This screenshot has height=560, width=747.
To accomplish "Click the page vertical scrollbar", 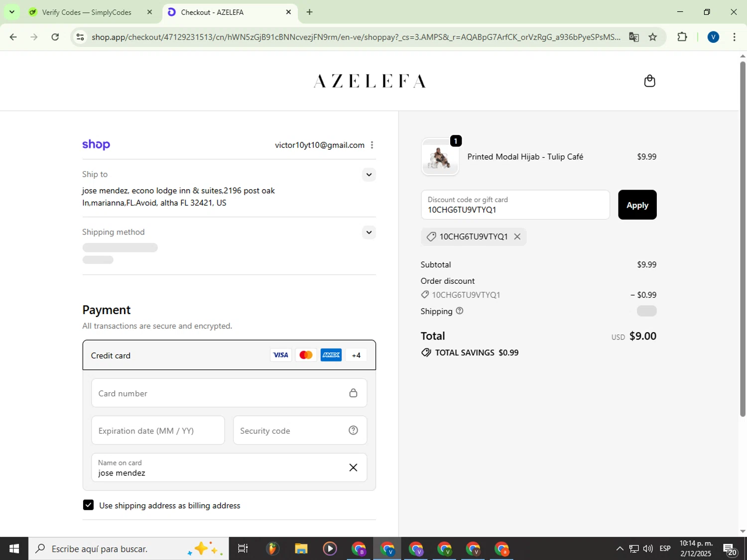I will pos(743,239).
